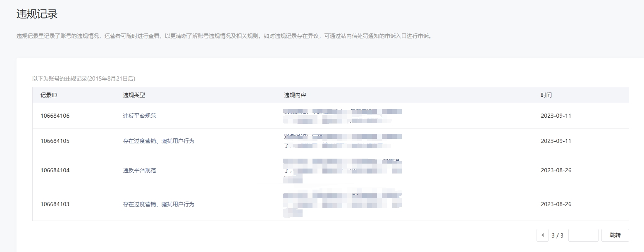Click the previous page arrow in pagination
Screen dimensions: 644x252
542,235
